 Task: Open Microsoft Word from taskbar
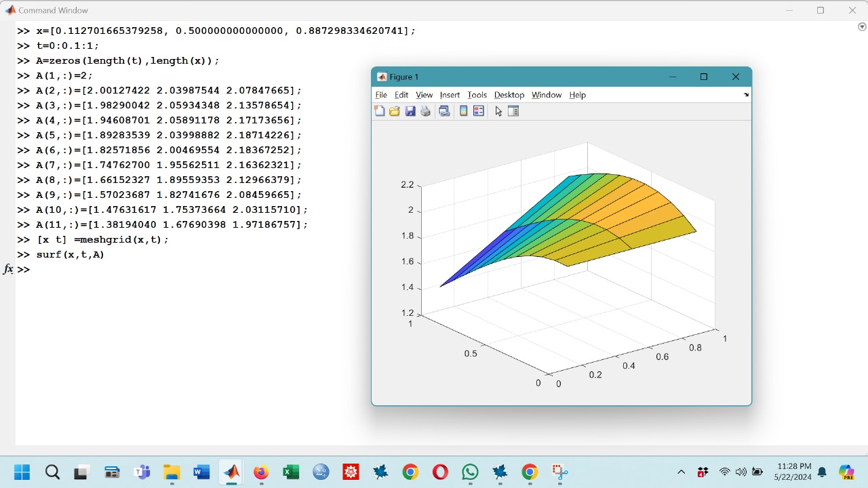pos(201,472)
